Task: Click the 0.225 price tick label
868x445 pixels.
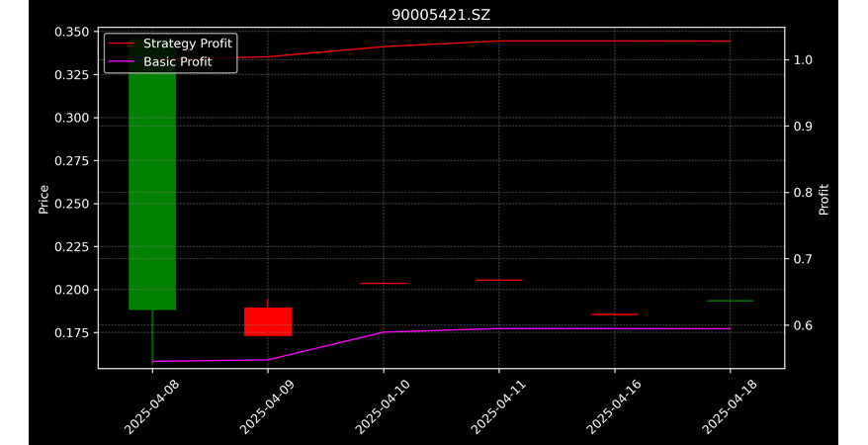Action: click(x=71, y=247)
